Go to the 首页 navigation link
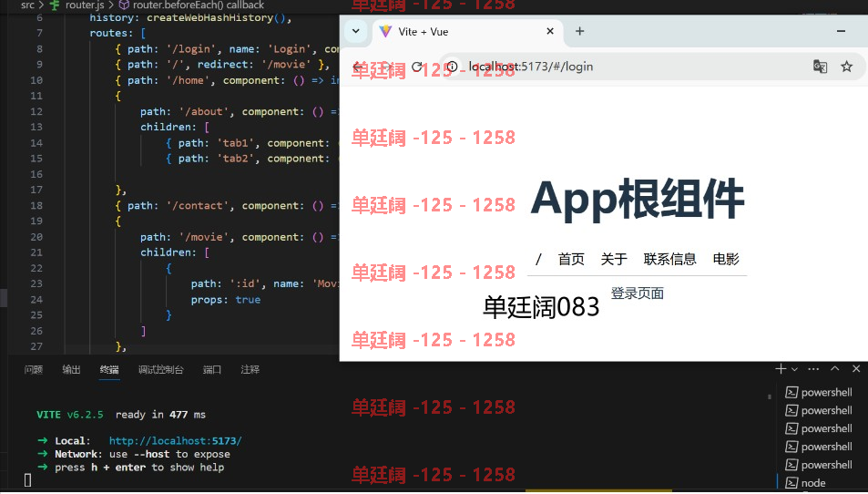The image size is (868, 494). tap(571, 259)
